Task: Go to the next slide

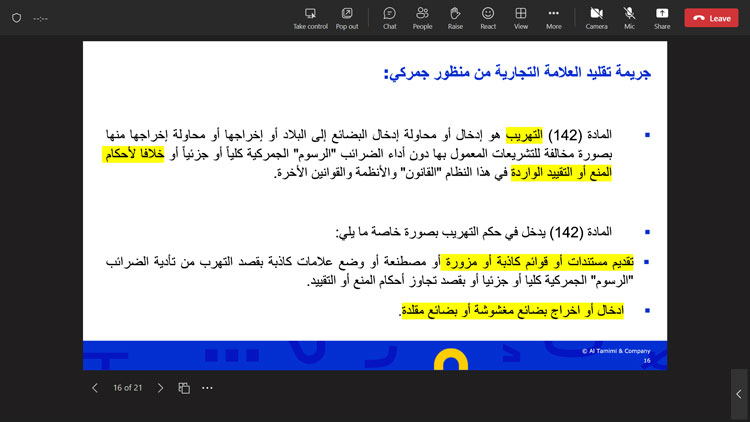Action: coord(160,388)
